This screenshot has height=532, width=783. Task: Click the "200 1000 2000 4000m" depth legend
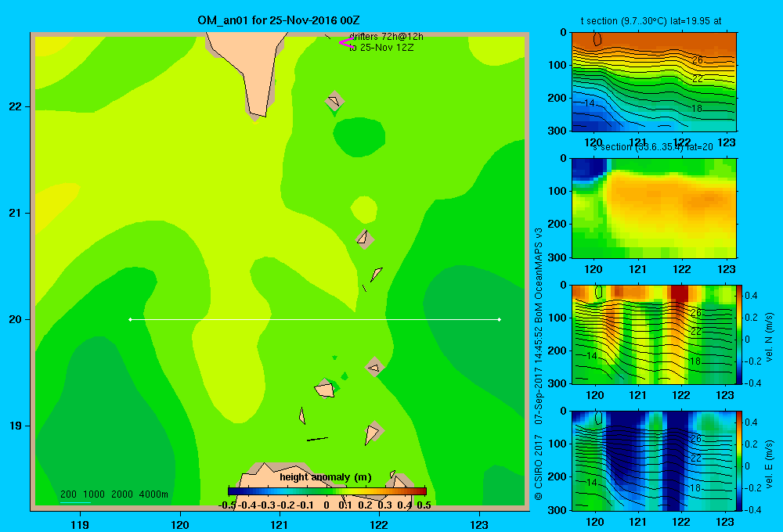pos(114,494)
